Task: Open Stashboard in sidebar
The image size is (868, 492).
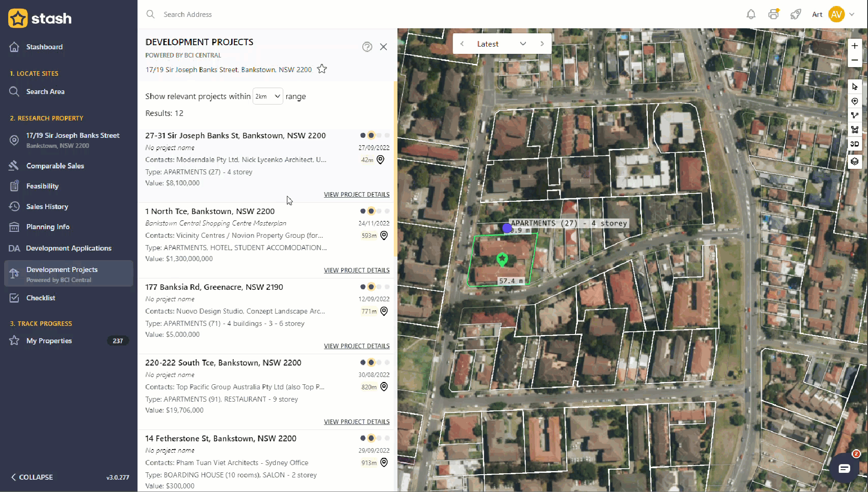Action: [x=44, y=47]
